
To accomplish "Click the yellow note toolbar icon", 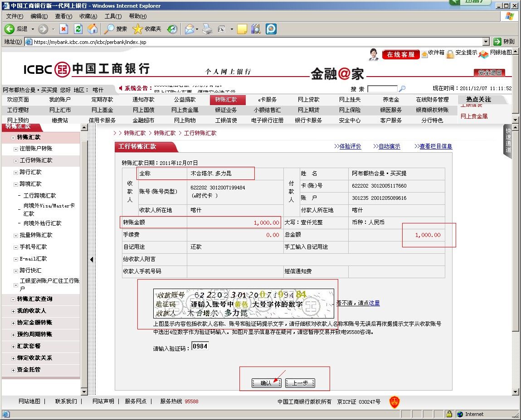I will [x=242, y=29].
